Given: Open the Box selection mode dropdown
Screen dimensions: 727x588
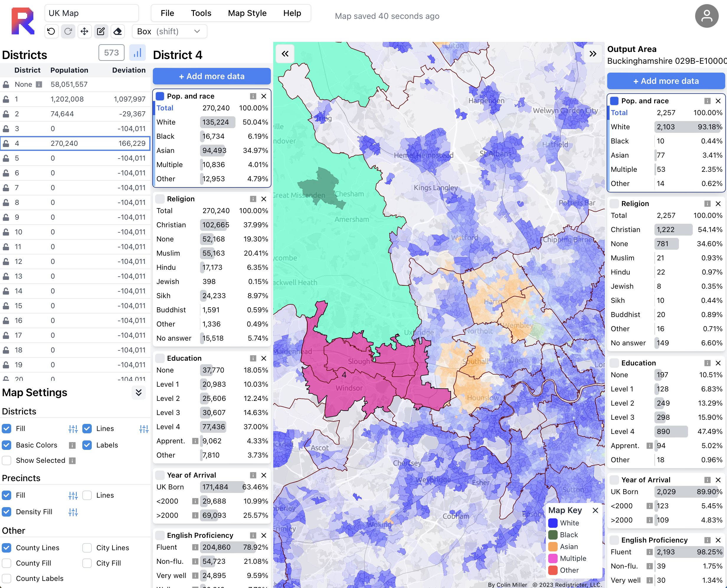Looking at the screenshot, I should pyautogui.click(x=169, y=32).
